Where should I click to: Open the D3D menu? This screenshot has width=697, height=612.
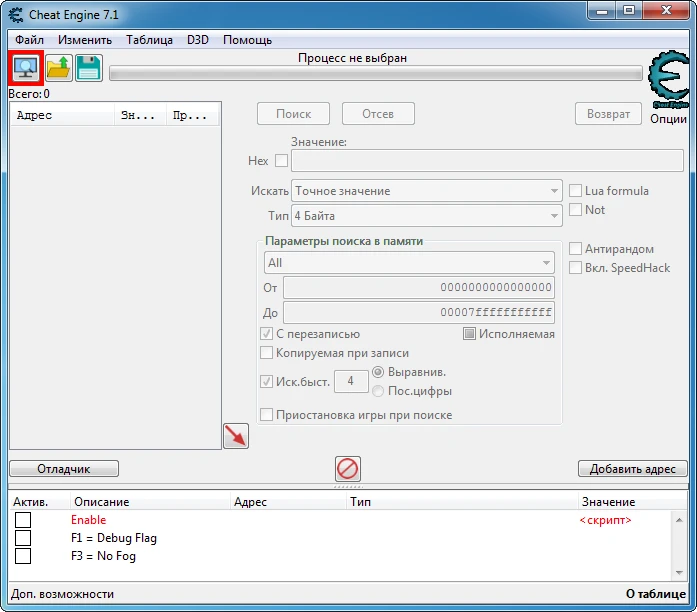tap(198, 40)
